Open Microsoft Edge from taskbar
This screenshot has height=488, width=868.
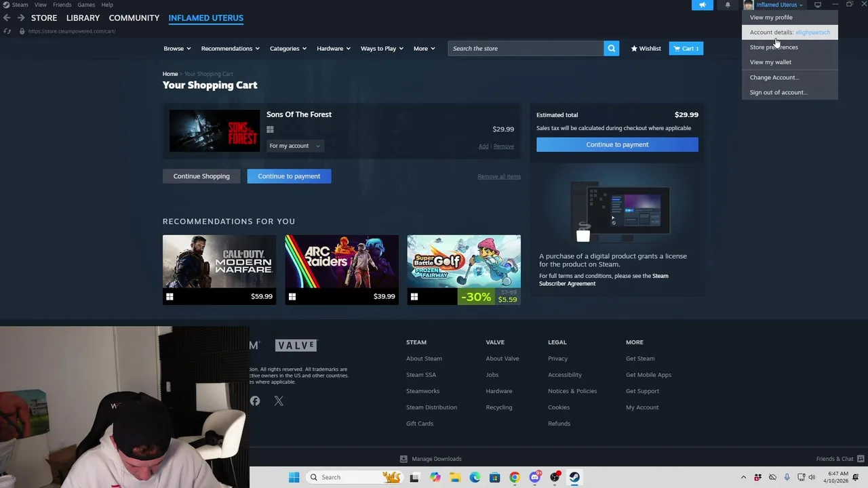(x=475, y=477)
